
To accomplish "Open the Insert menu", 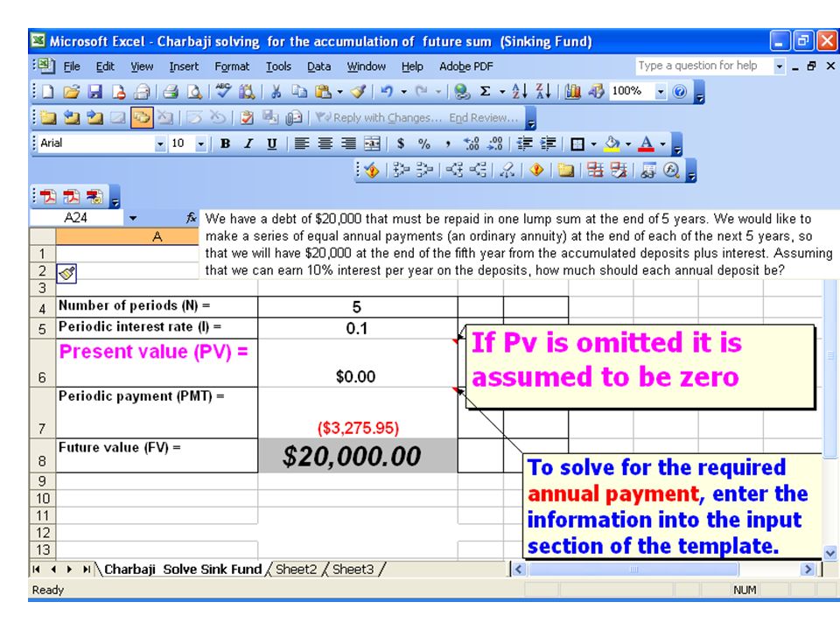I will (x=184, y=66).
